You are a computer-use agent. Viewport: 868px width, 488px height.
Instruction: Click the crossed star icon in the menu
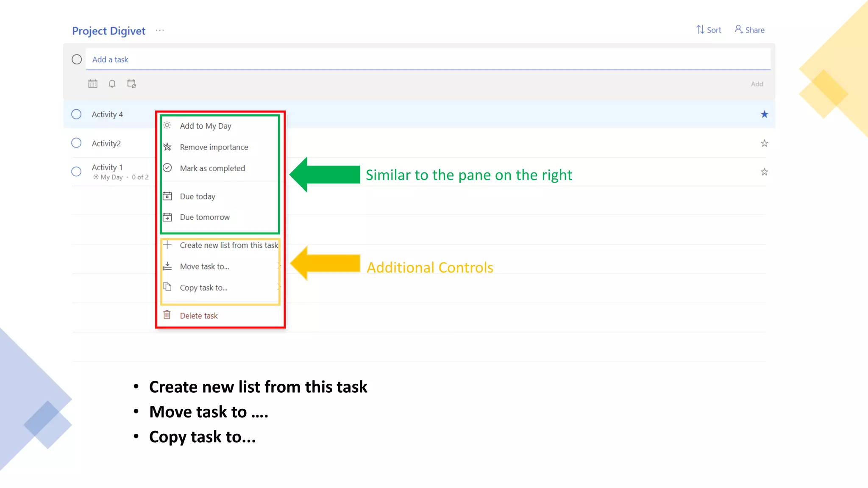[167, 147]
